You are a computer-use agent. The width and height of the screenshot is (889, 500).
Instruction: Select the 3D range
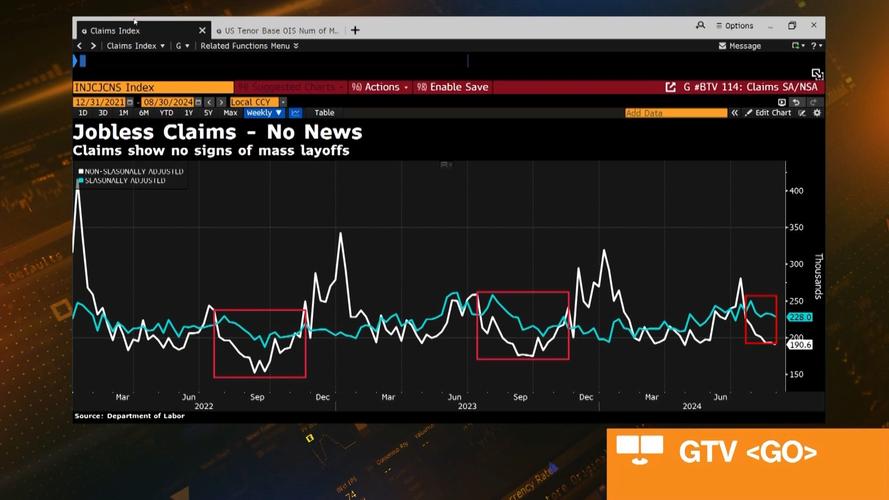103,113
